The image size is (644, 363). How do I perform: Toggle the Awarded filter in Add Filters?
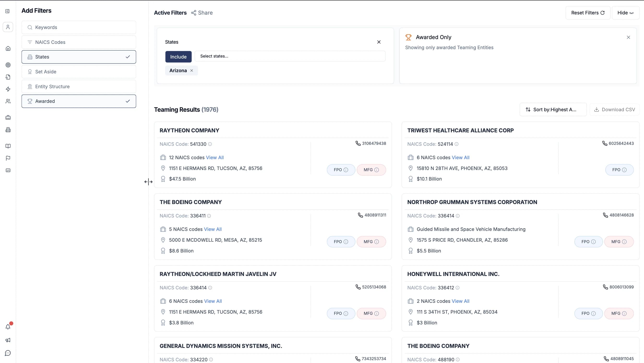click(79, 101)
